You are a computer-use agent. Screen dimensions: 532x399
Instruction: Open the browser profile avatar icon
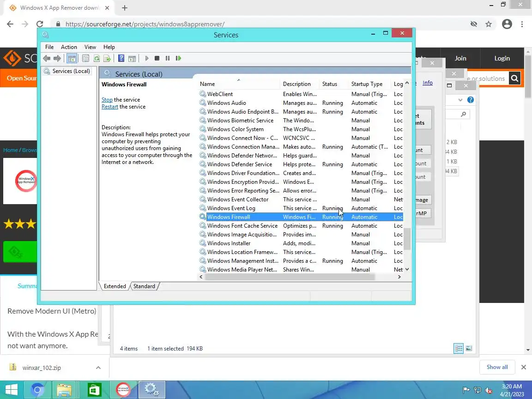pyautogui.click(x=507, y=24)
